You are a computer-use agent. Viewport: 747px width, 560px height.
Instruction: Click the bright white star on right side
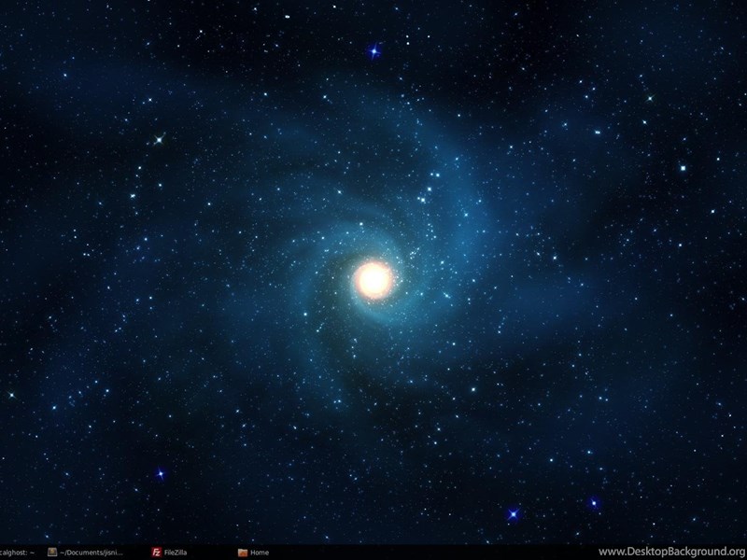pos(683,168)
